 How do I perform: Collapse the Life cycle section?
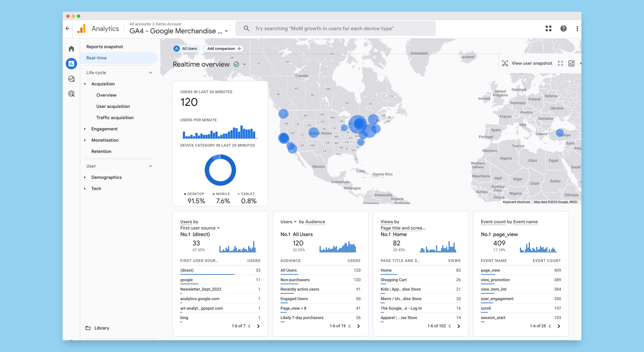[150, 73]
